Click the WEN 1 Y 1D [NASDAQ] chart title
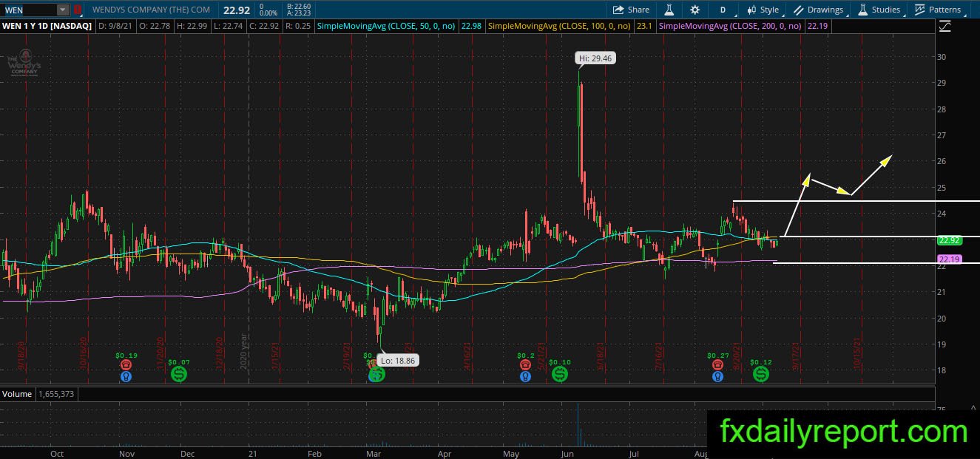Image resolution: width=980 pixels, height=459 pixels. pos(47,26)
